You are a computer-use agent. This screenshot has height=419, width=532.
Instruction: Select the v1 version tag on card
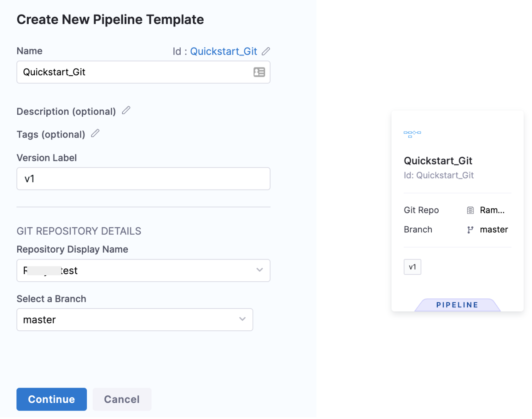412,267
